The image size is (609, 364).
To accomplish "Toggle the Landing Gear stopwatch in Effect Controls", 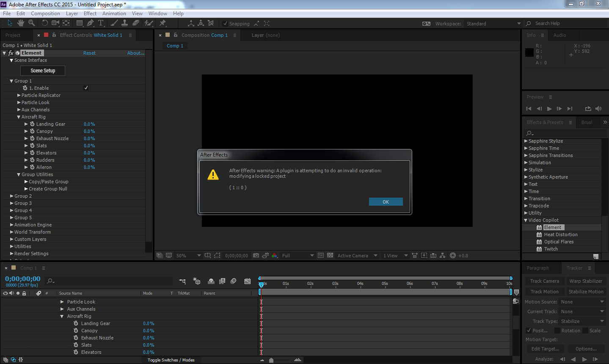I will click(x=32, y=124).
